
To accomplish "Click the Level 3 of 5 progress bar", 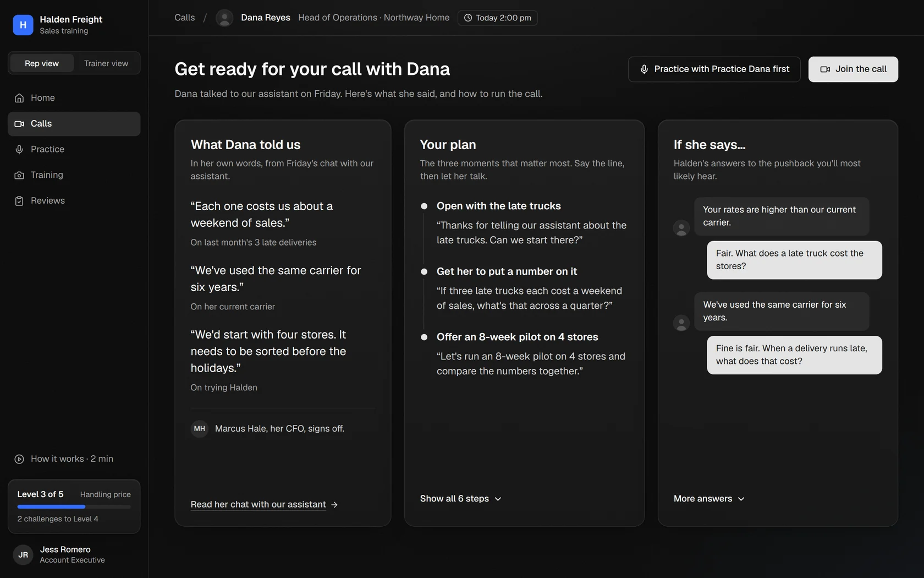I will [x=74, y=506].
